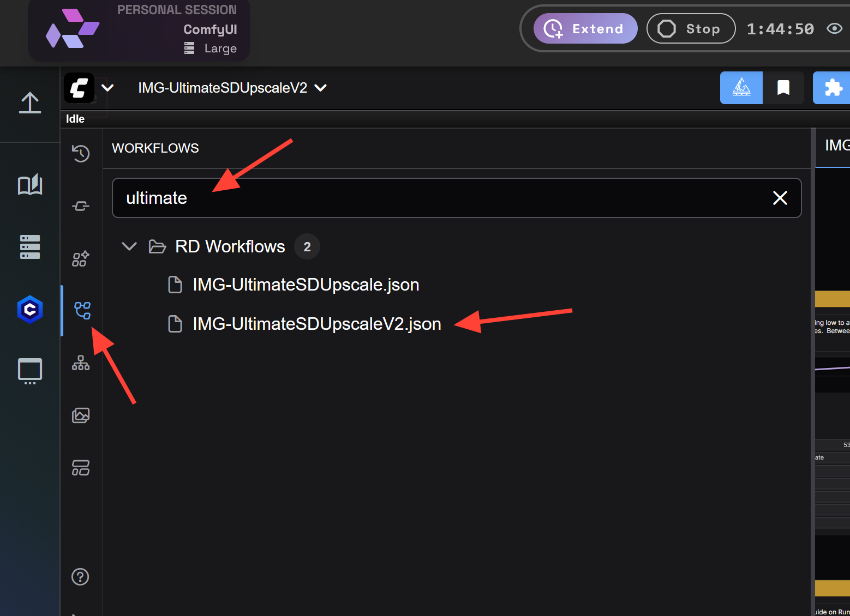Viewport: 850px width, 616px height.
Task: Clear the ultimate search field
Action: [x=780, y=198]
